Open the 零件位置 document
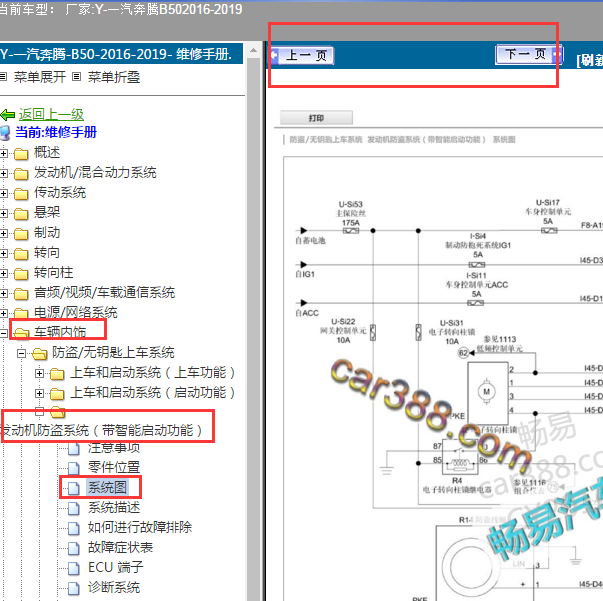Screen dimensions: 603x601 [x=114, y=467]
